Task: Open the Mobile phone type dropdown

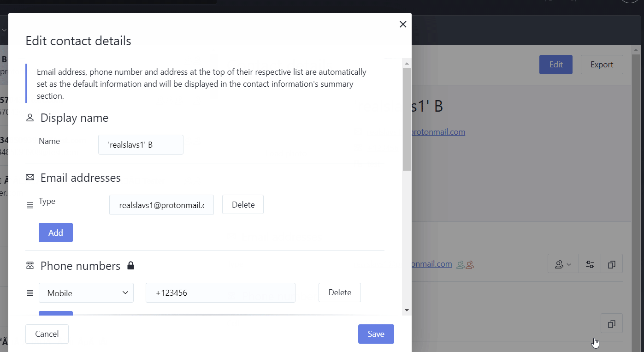Action: 86,292
